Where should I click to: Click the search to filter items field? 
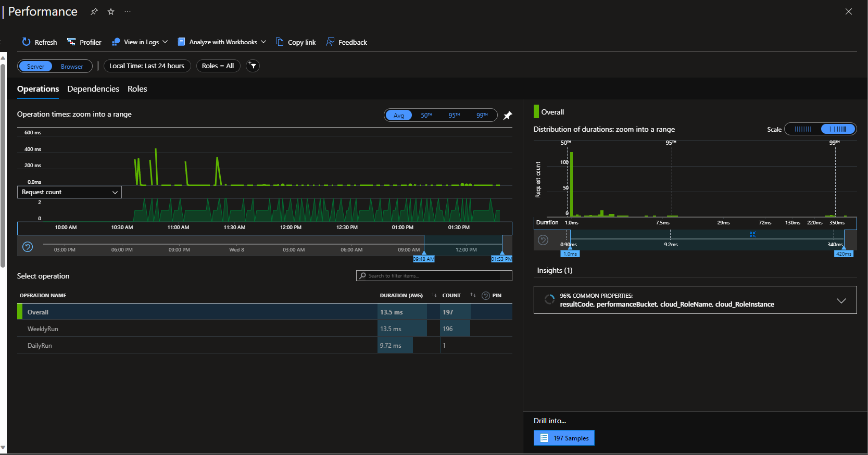click(434, 275)
